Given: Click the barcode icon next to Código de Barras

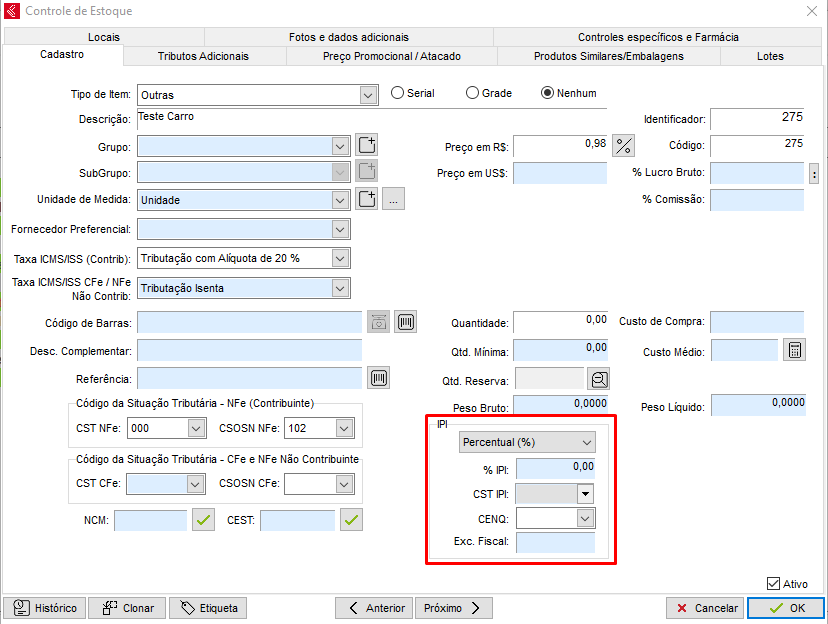Looking at the screenshot, I should click(x=405, y=322).
